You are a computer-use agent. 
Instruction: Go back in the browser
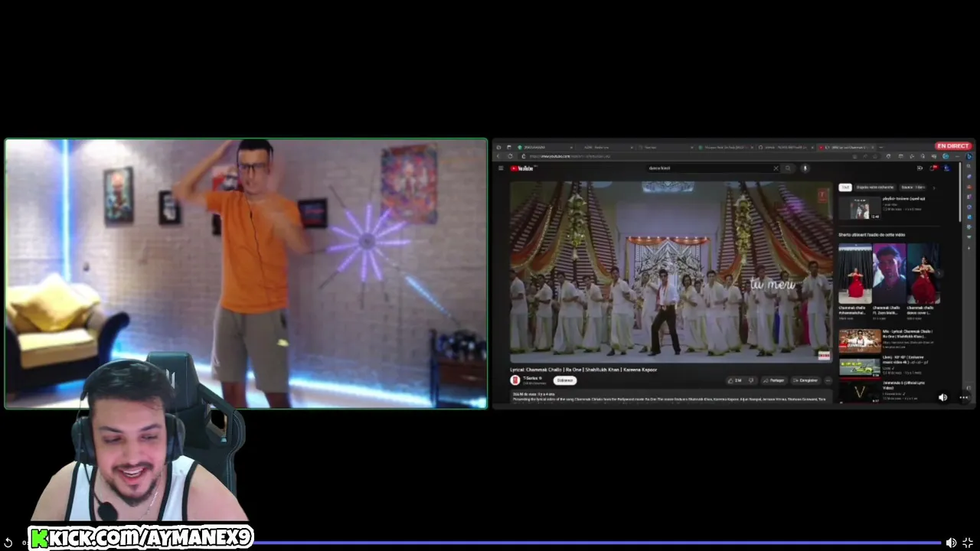(499, 156)
